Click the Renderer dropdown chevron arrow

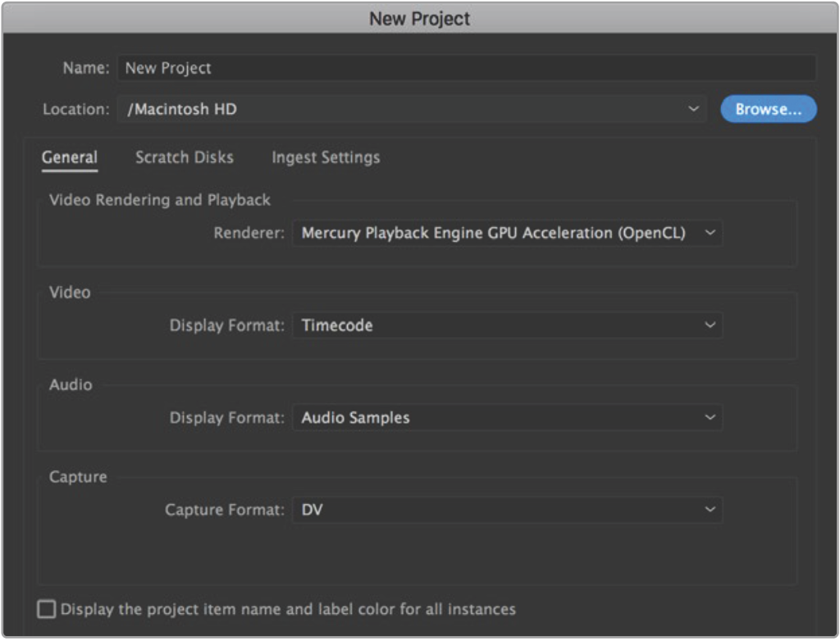710,233
